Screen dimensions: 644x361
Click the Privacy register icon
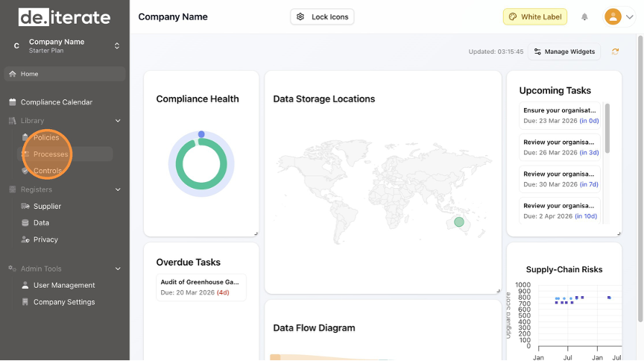[25, 240]
